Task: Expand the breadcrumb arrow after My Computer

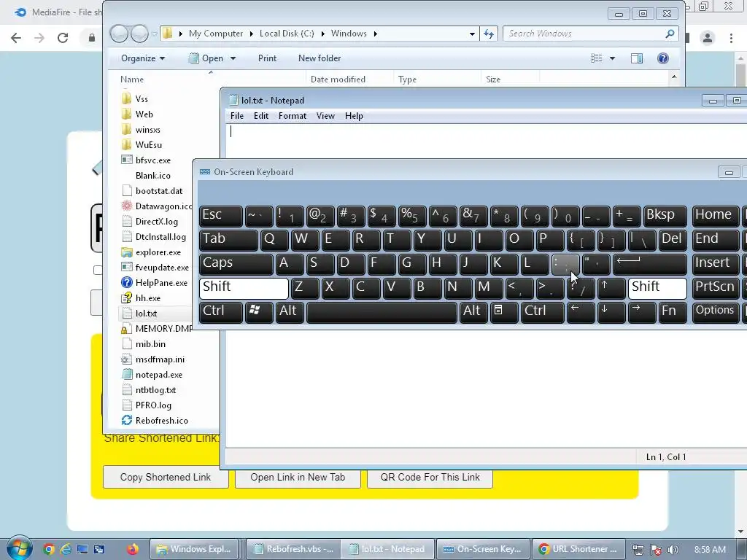Action: tap(251, 34)
